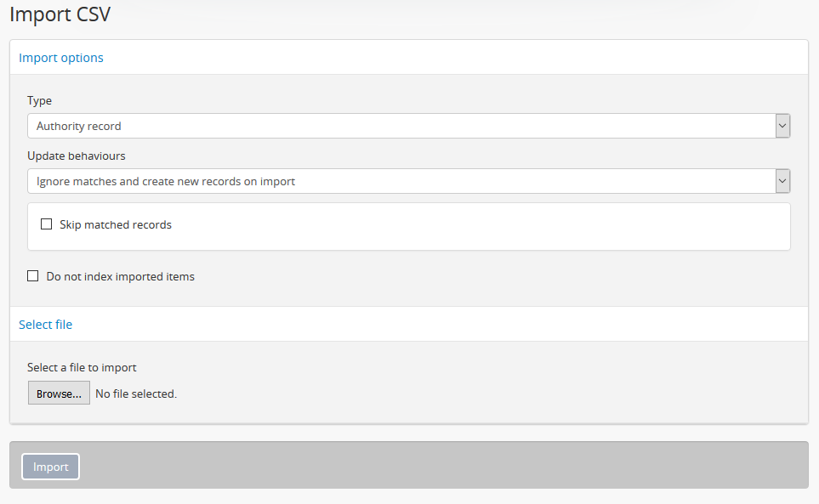Click the 'Update behaviours' field label

coord(77,156)
